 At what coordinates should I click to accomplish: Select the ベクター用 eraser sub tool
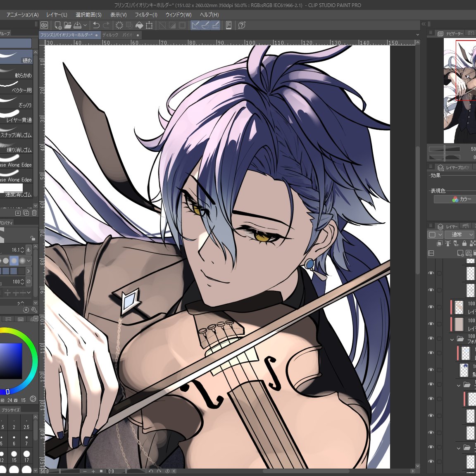[16, 87]
